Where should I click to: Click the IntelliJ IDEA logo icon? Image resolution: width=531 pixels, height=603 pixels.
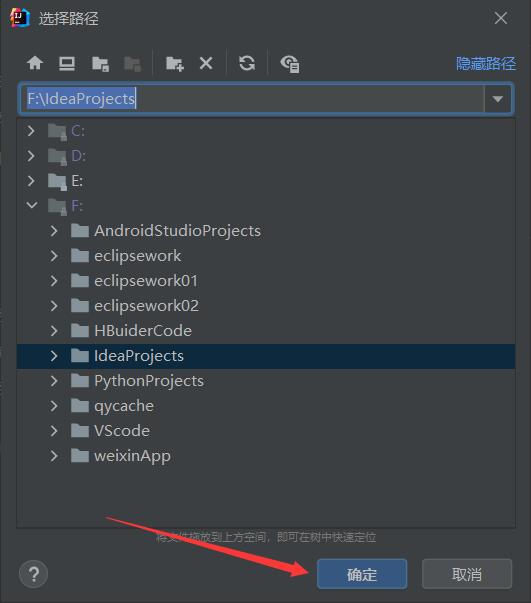tap(20, 18)
